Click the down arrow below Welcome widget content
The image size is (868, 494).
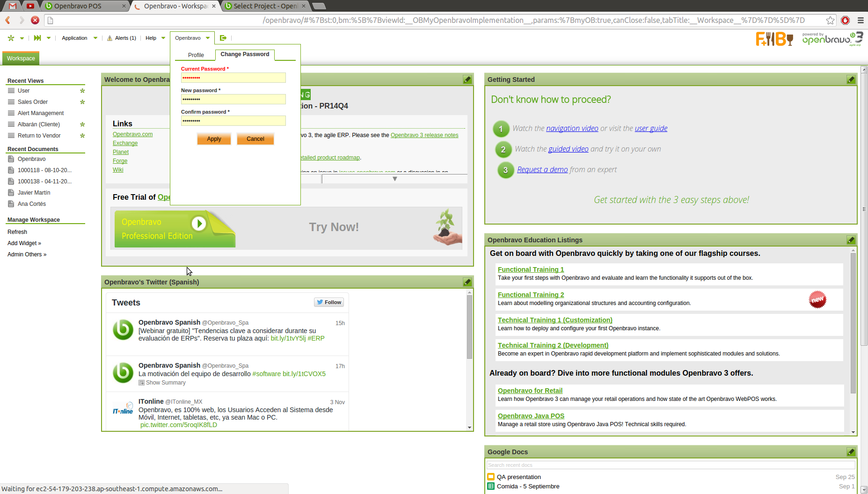pos(395,179)
